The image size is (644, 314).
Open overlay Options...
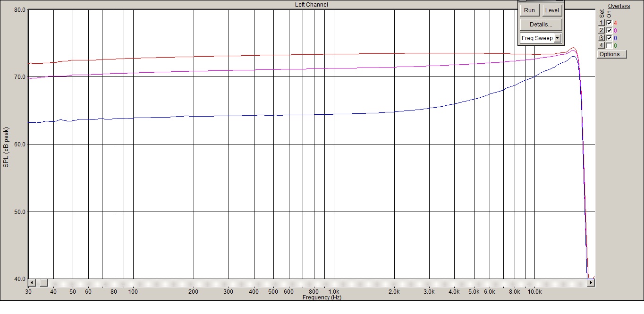[x=612, y=54]
